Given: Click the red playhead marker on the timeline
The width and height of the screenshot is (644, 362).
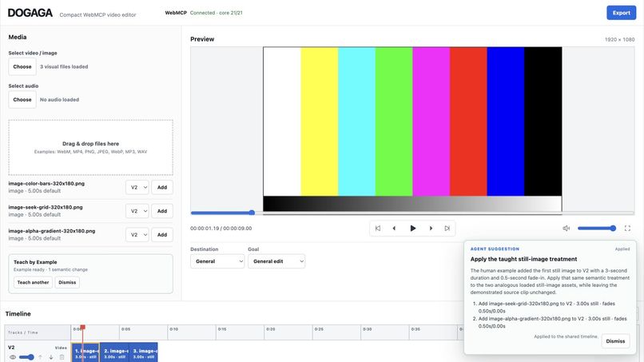Looking at the screenshot, I should pyautogui.click(x=82, y=328).
